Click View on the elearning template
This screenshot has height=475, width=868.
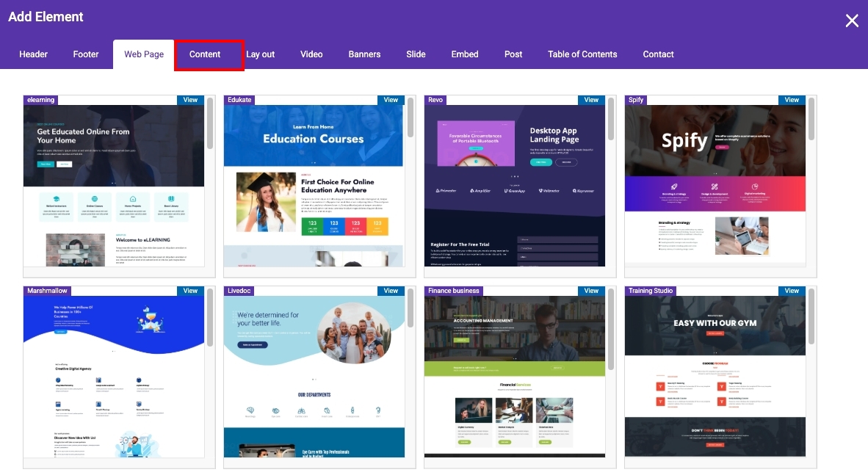[190, 100]
